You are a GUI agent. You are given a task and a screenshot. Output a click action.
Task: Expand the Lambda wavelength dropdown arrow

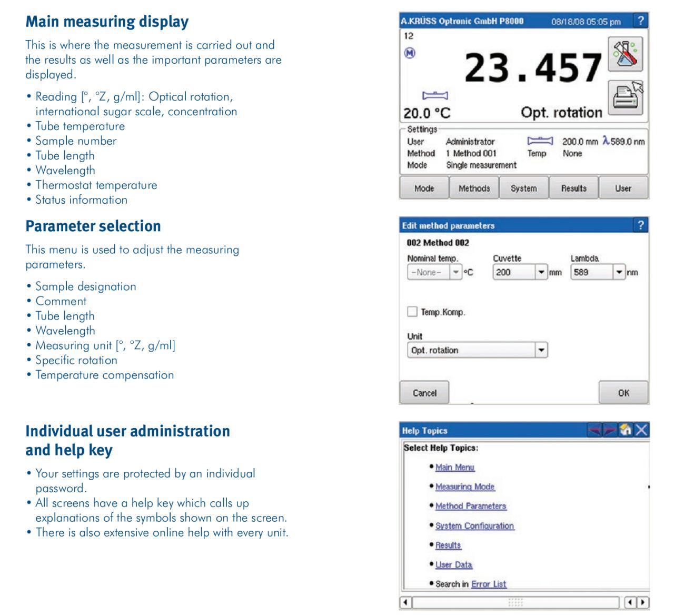(x=619, y=272)
